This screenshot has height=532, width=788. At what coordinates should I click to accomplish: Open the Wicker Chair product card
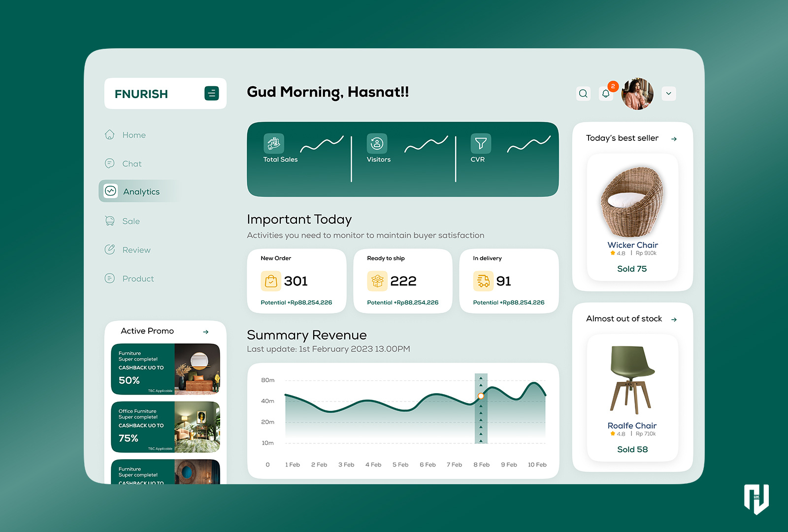(632, 217)
